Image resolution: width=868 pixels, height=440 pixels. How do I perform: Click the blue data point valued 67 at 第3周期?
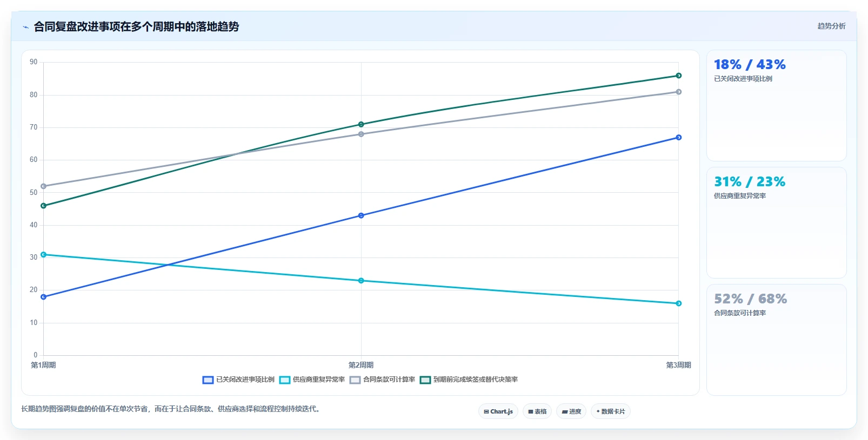679,138
